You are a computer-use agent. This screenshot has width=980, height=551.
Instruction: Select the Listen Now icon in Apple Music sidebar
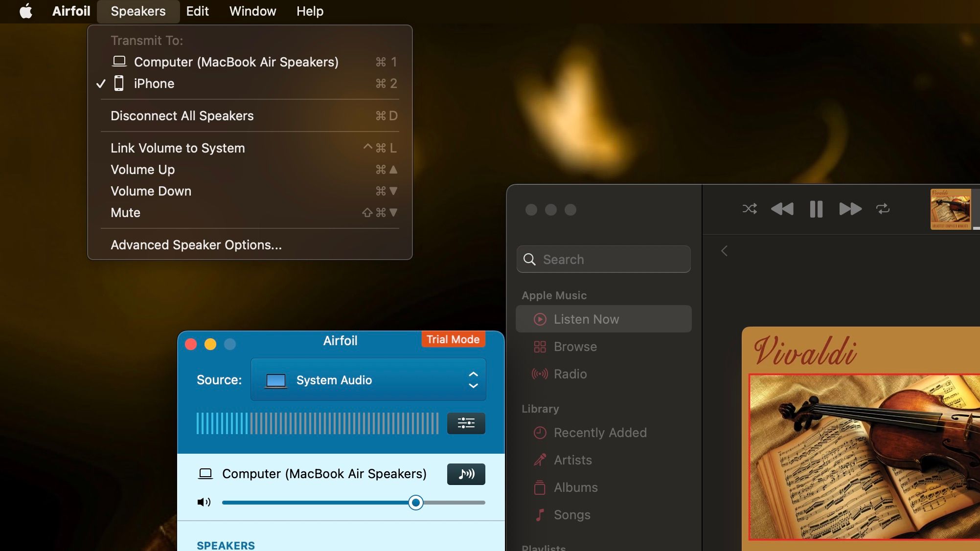pyautogui.click(x=539, y=319)
